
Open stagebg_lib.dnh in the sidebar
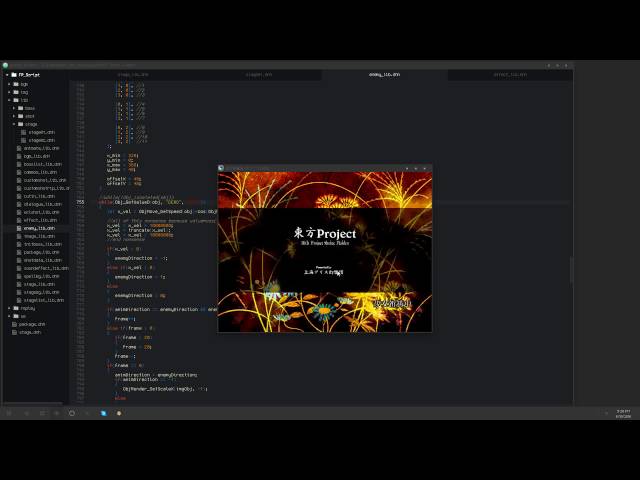tap(41, 292)
